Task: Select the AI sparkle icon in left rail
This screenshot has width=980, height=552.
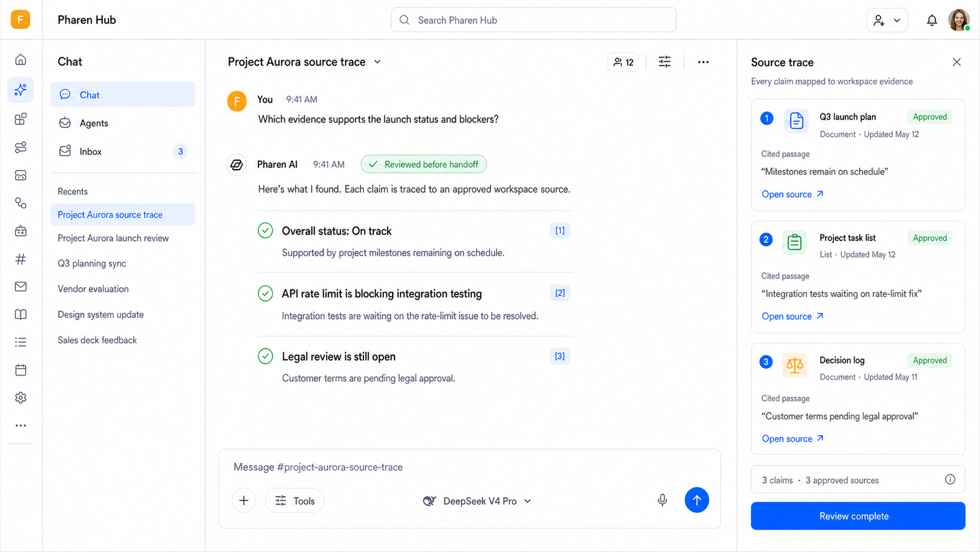Action: click(x=21, y=90)
